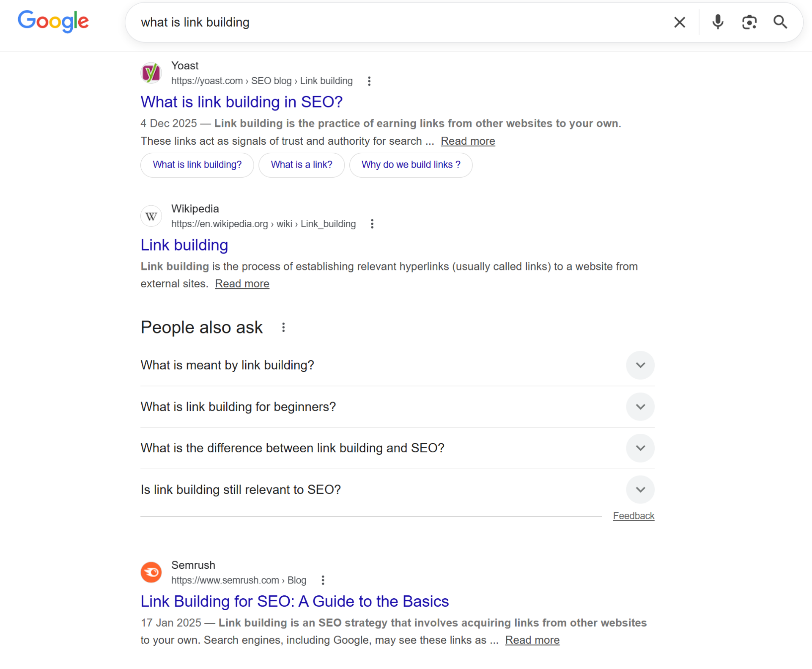Open Google Lens image search
The image size is (812, 669).
point(749,22)
